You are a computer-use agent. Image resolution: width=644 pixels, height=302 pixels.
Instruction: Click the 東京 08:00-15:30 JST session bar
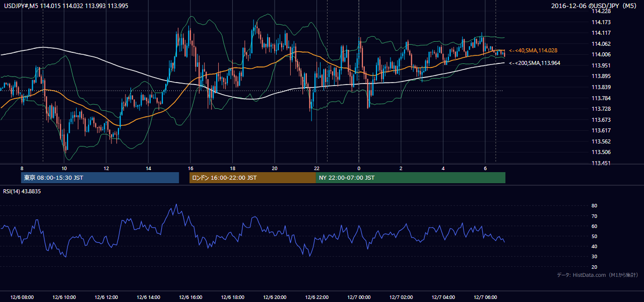click(x=100, y=178)
